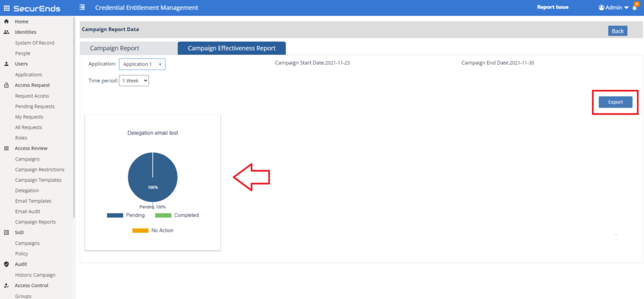The height and width of the screenshot is (299, 644).
Task: Click Campaign End Date:2021-11-30 text
Action: click(498, 63)
